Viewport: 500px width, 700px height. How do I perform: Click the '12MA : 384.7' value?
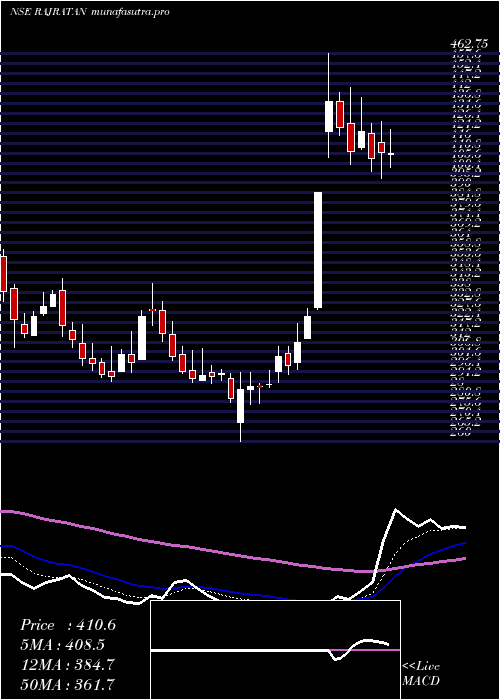pyautogui.click(x=67, y=665)
